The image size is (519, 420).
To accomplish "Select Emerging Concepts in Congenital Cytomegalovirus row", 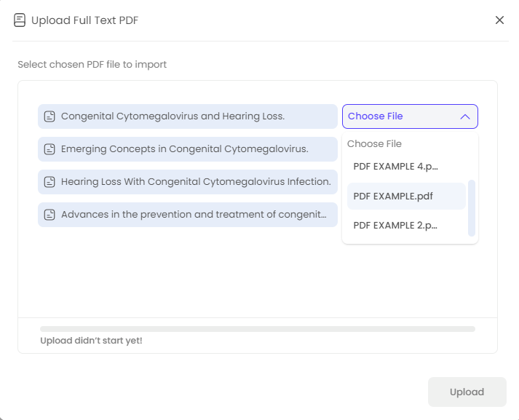I will [x=184, y=149].
